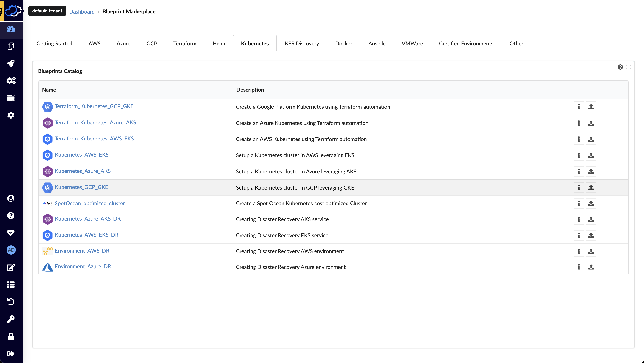Switch to the Docker tab
The height and width of the screenshot is (363, 644).
[x=343, y=44]
